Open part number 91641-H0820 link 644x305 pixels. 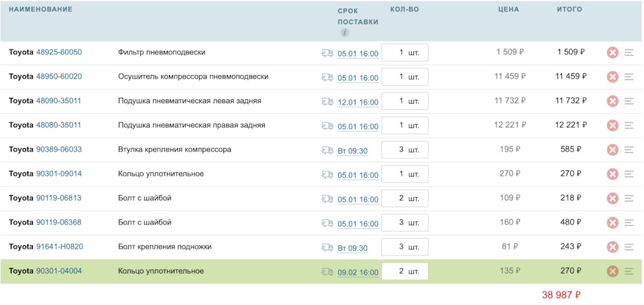click(60, 246)
